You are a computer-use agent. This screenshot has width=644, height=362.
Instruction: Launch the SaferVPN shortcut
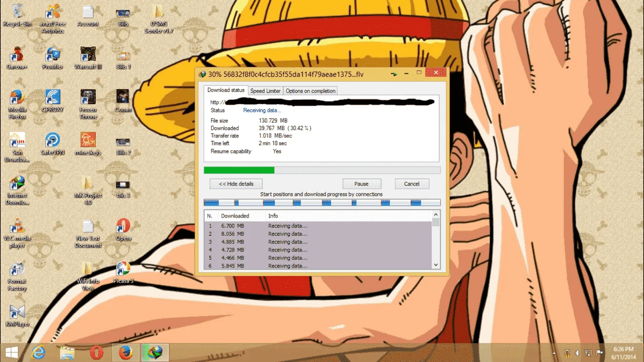53,143
